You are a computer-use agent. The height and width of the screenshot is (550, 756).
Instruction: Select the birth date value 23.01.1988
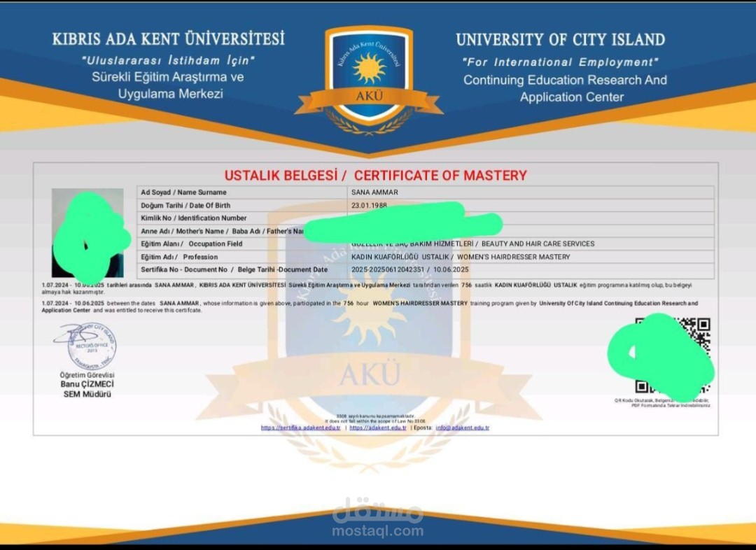tap(370, 205)
